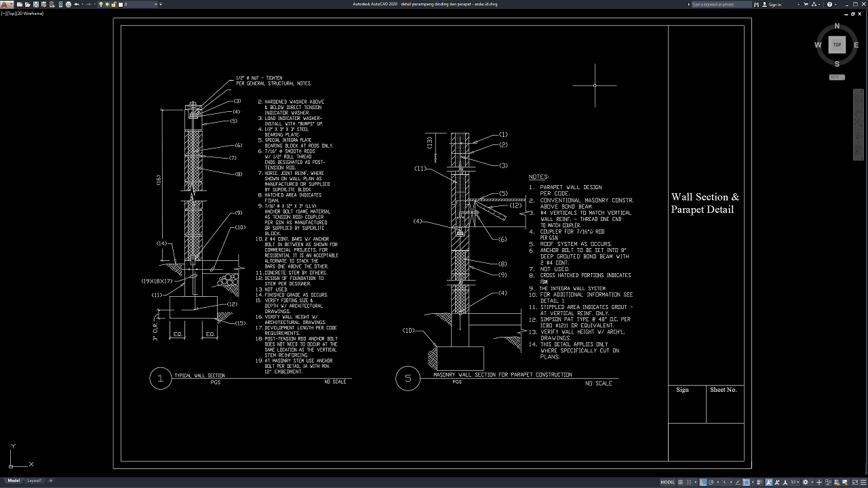The image size is (868, 488).
Task: Click the Undo arrow icon
Action: pos(77,4)
